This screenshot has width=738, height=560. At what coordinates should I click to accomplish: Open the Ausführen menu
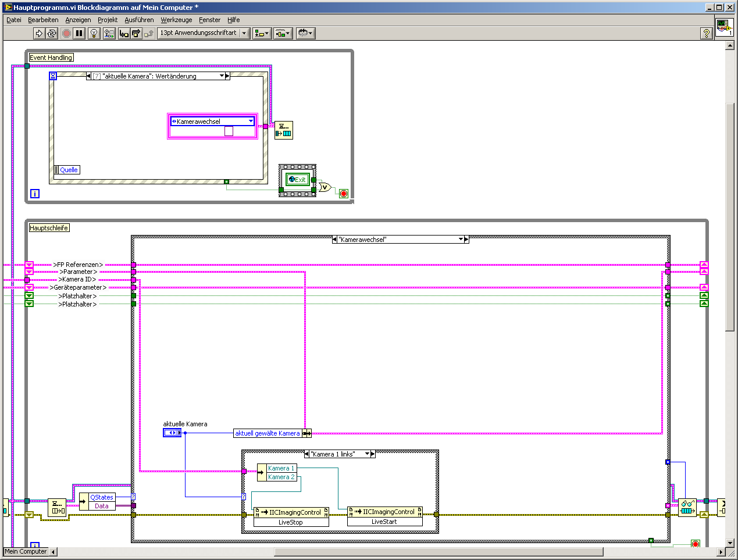139,20
